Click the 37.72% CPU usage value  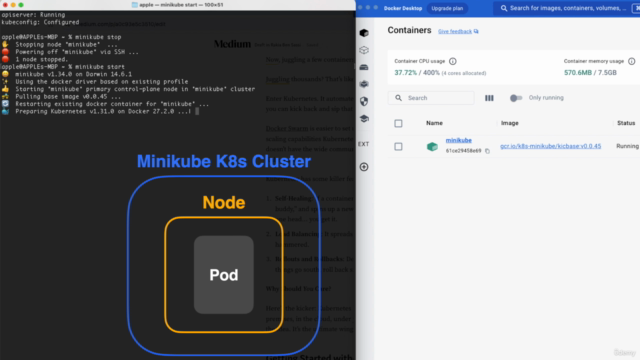click(405, 73)
